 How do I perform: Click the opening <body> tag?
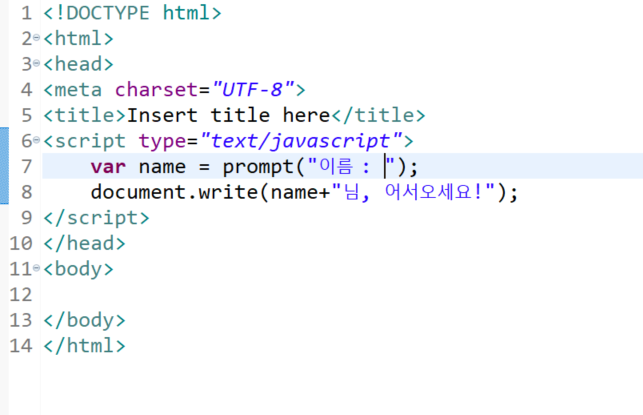pos(78,269)
